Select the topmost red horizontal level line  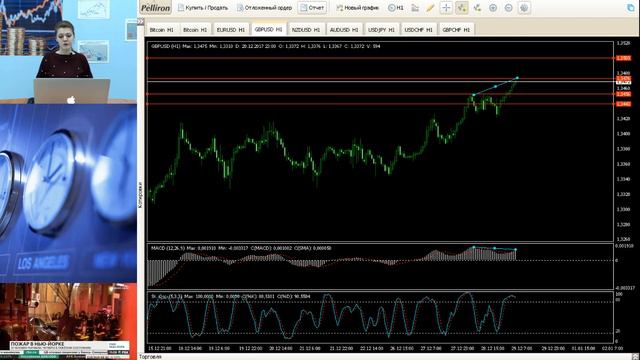tap(380, 58)
